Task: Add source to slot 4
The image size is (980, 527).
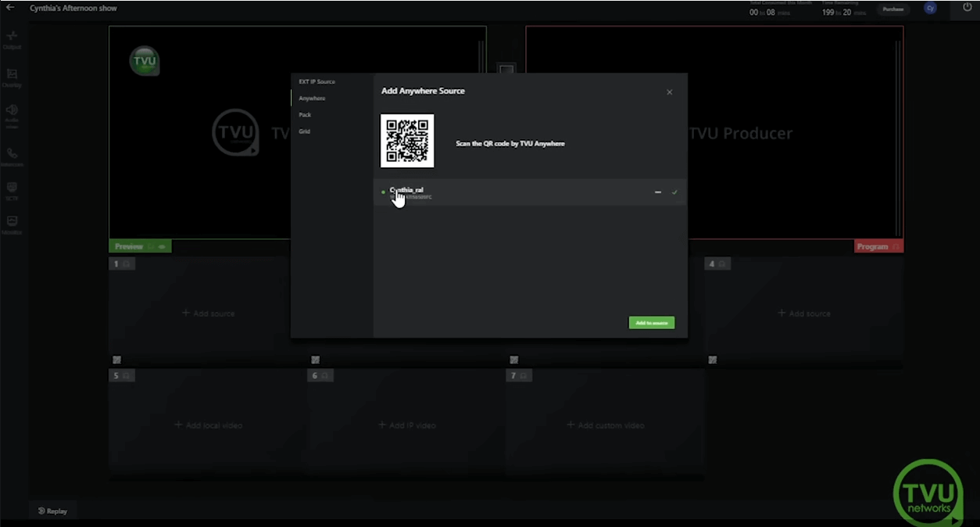Action: tap(804, 314)
